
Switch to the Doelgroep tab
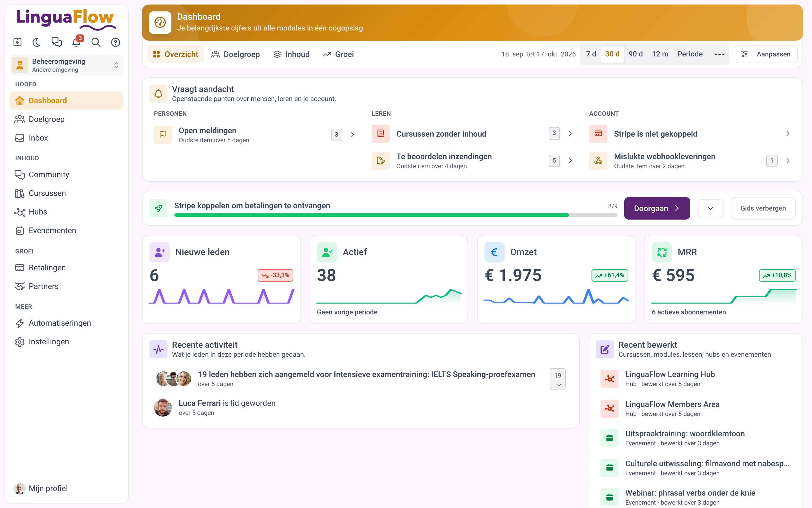[235, 54]
